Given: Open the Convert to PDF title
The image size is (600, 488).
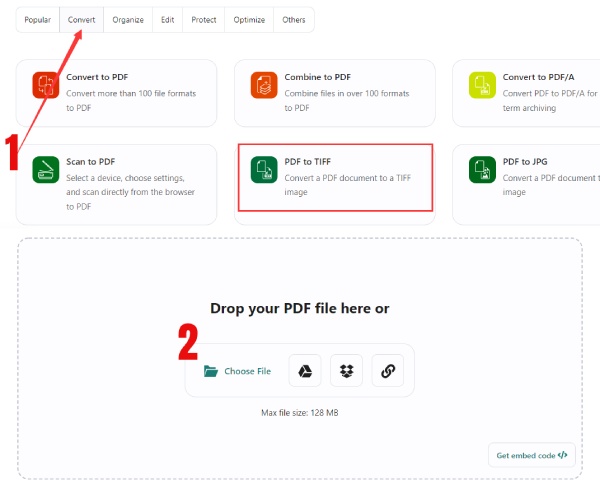Looking at the screenshot, I should (x=97, y=77).
